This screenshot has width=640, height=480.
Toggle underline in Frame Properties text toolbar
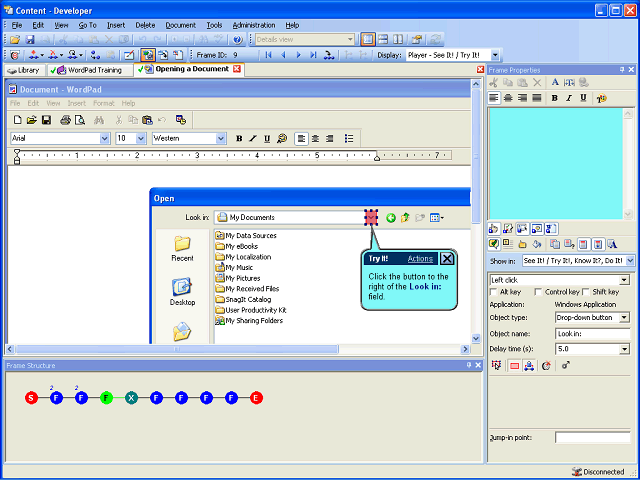point(584,98)
